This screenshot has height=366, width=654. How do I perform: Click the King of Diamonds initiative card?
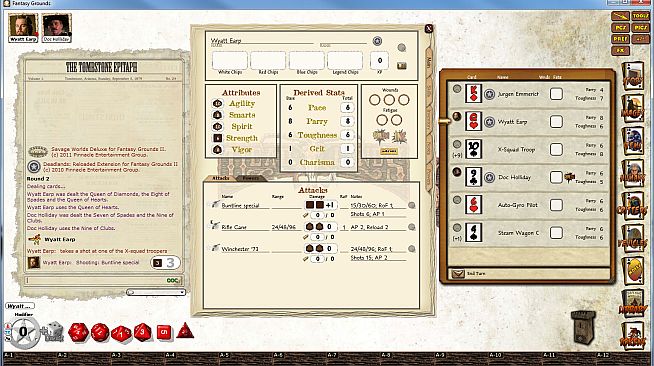point(473,93)
